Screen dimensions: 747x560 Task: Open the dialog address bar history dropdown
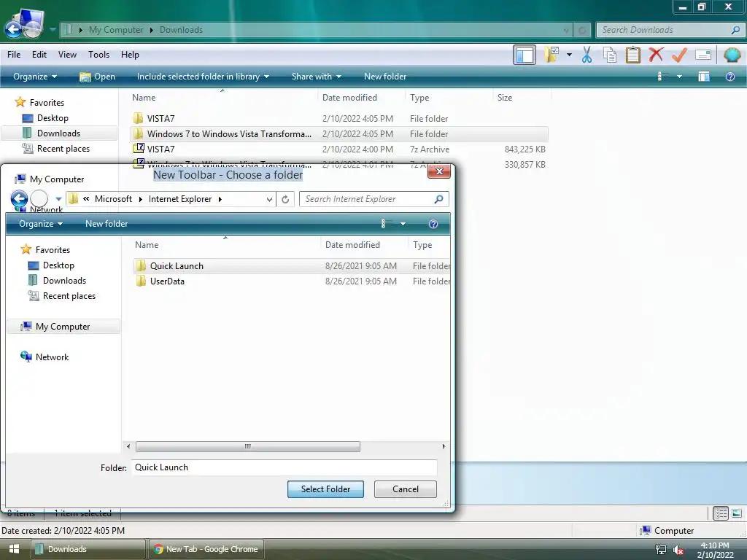(x=269, y=200)
